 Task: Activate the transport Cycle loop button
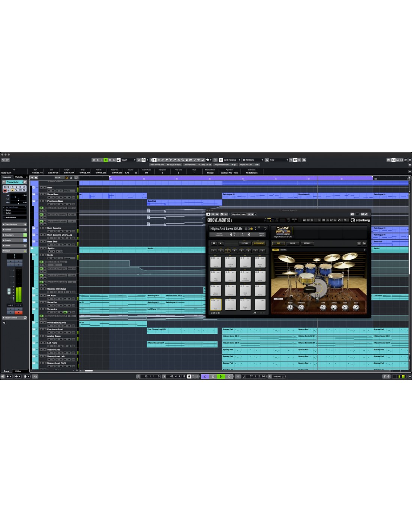pos(205,376)
